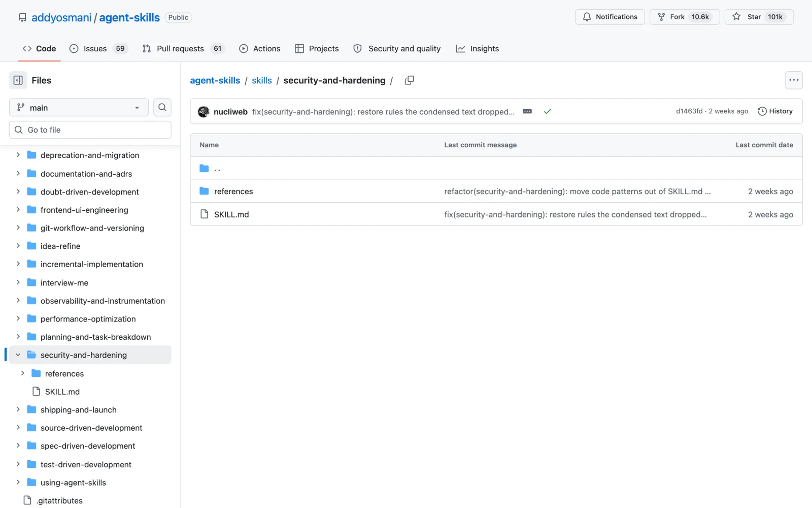Expand deprecation-and-migration folder chevron
This screenshot has height=508, width=812.
click(x=18, y=155)
